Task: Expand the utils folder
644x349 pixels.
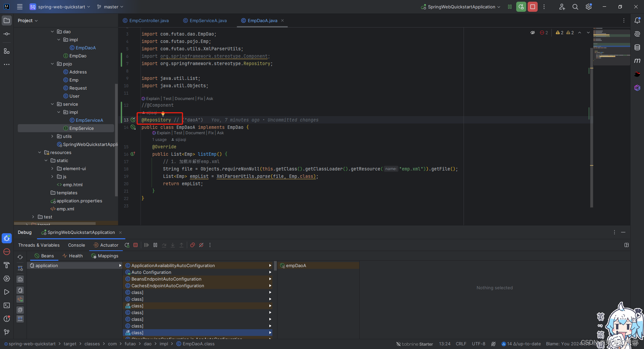Action: click(52, 136)
